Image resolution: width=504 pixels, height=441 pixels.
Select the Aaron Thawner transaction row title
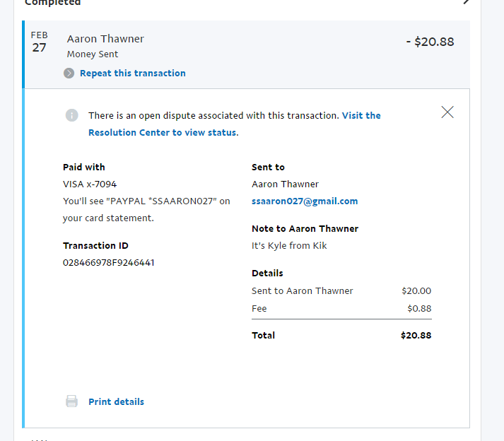point(105,39)
